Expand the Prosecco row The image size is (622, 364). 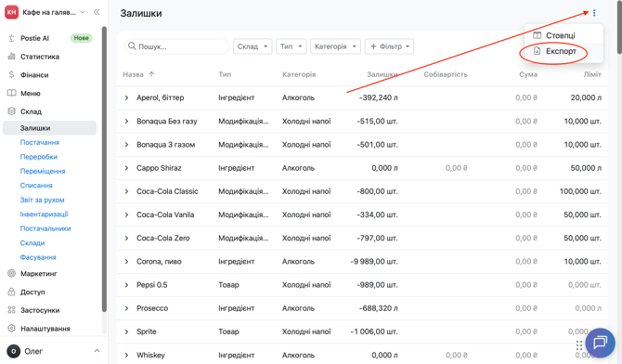point(126,308)
